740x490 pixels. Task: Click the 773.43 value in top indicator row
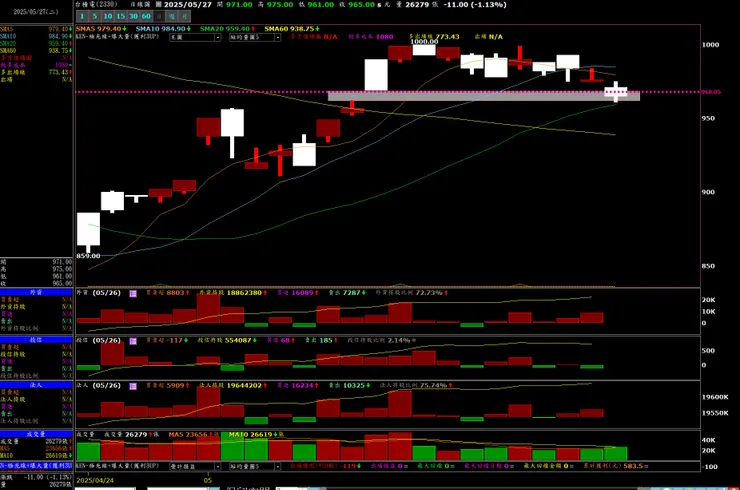447,36
